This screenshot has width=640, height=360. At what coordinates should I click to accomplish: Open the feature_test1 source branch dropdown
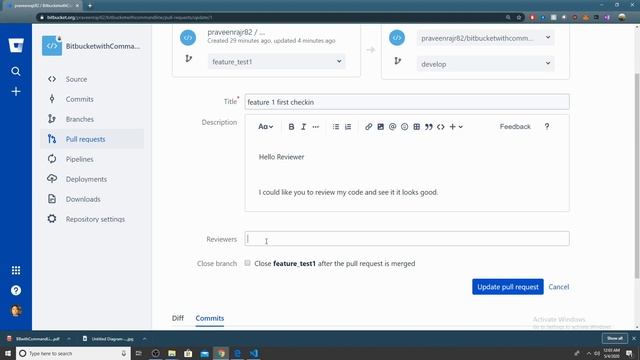[x=277, y=62]
